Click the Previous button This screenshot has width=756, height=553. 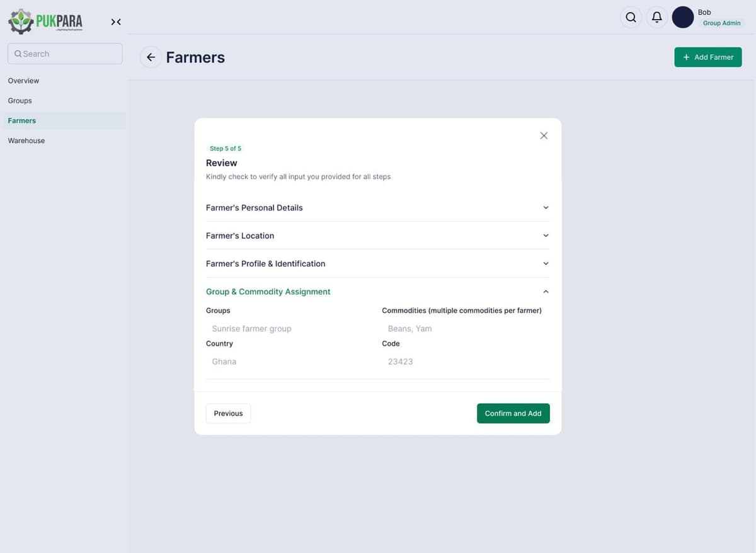coord(228,413)
